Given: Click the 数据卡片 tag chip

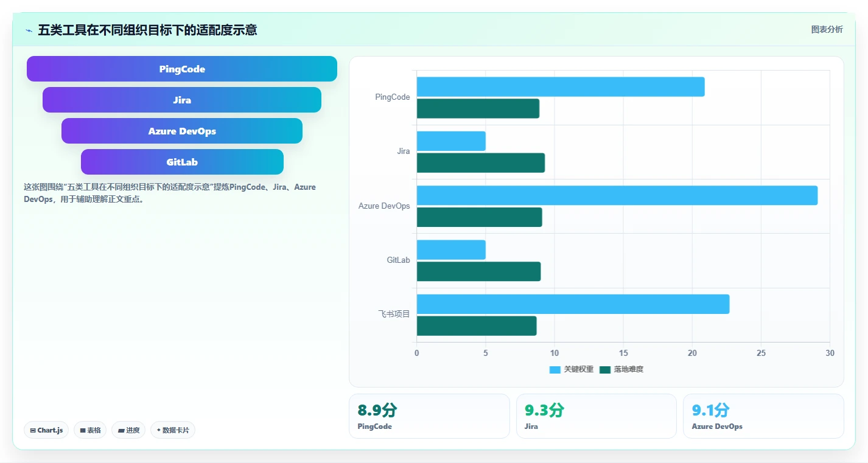Looking at the screenshot, I should pos(173,430).
